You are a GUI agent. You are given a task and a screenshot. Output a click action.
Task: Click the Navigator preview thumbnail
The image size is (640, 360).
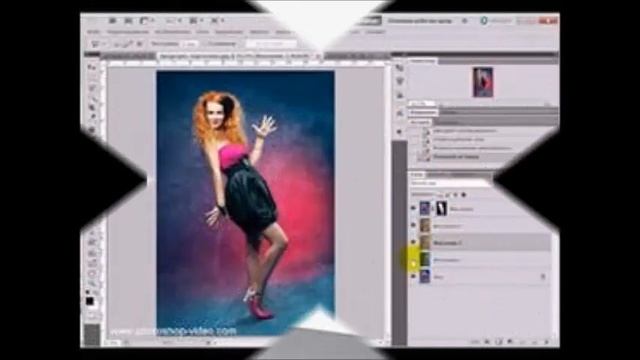(483, 82)
